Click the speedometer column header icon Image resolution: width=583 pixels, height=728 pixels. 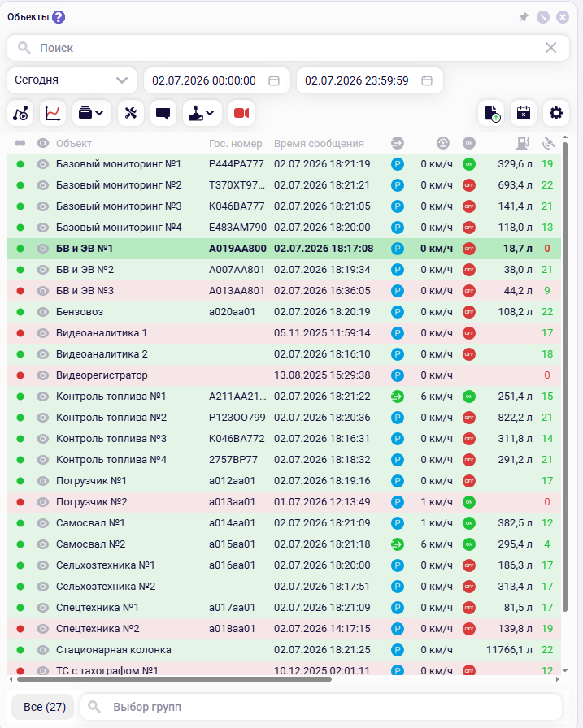pos(443,144)
